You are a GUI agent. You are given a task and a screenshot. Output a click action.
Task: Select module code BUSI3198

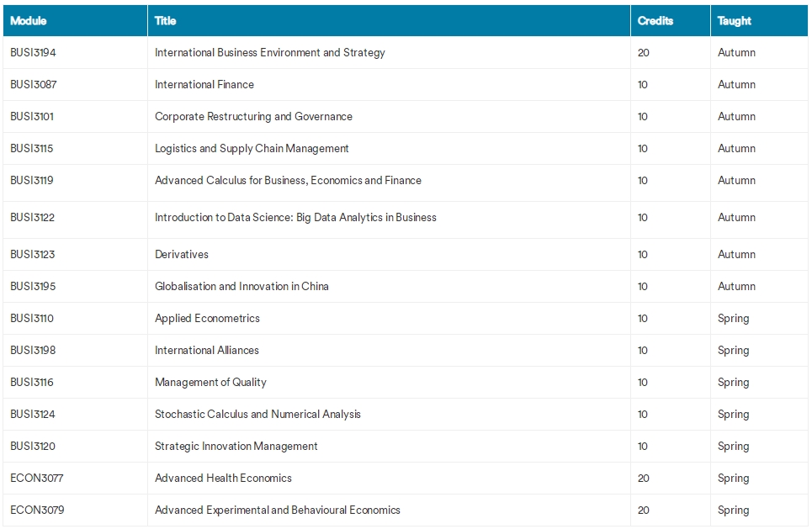(33, 351)
